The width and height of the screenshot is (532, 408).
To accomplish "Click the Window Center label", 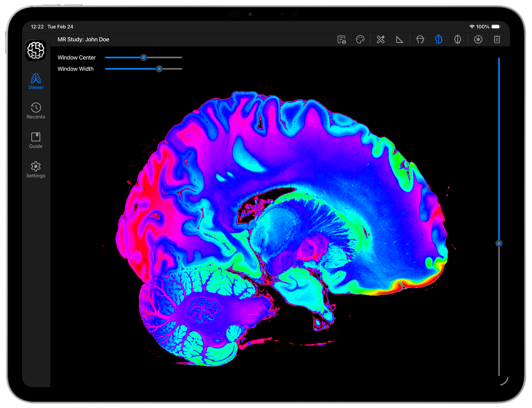I will click(77, 57).
